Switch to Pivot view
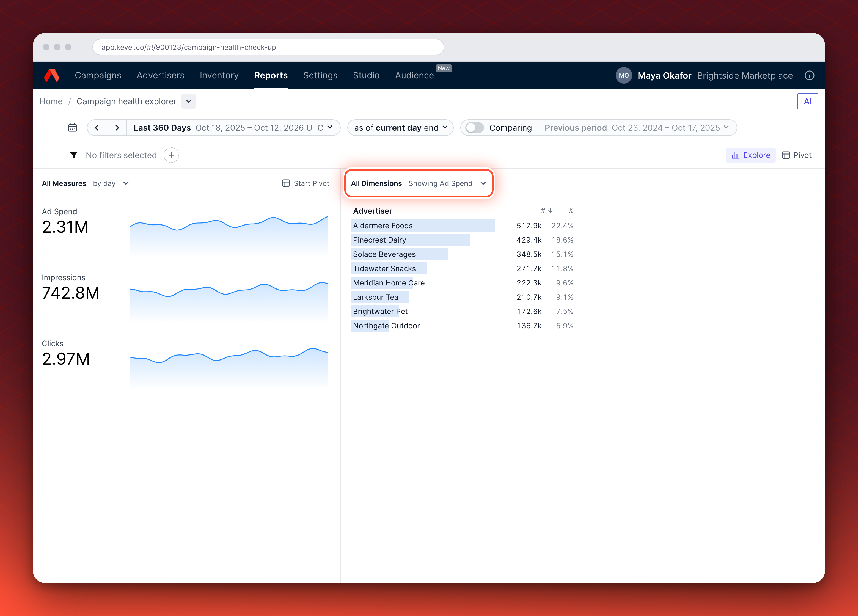 (x=797, y=155)
